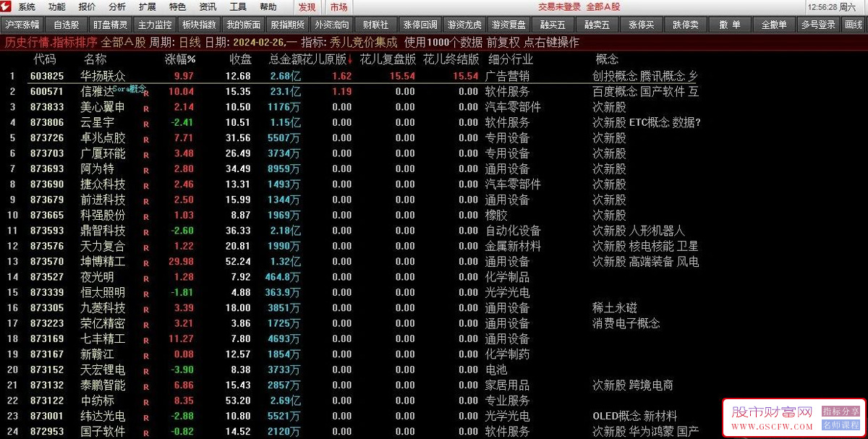Sort by the 名称 column header
Screen dimensions: 868x439
95,59
